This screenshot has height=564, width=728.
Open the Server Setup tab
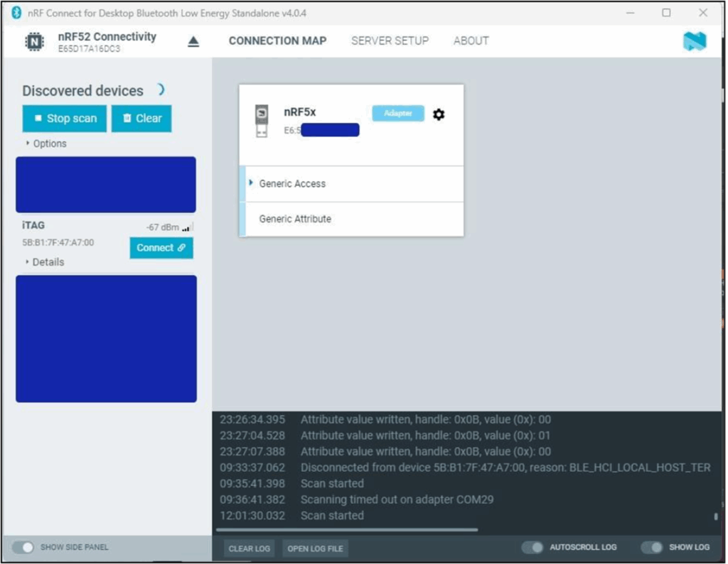(390, 40)
